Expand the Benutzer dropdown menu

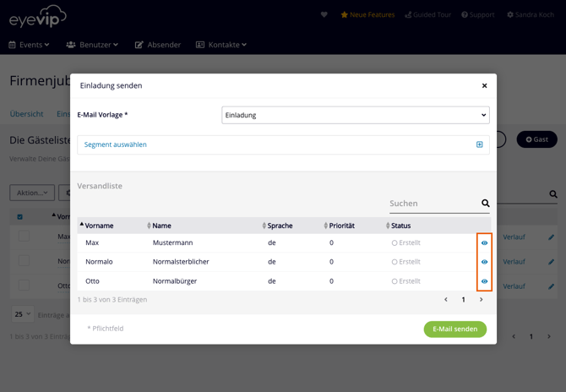pyautogui.click(x=92, y=45)
